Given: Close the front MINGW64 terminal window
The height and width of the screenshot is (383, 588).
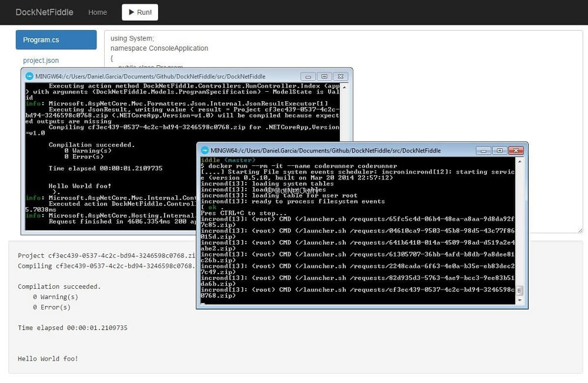Looking at the screenshot, I should tap(516, 151).
